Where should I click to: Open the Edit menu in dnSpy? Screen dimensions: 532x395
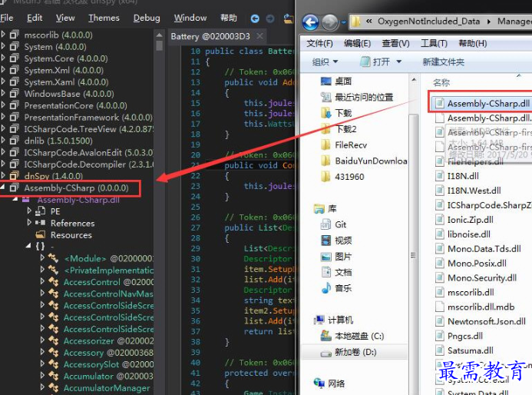[35, 18]
